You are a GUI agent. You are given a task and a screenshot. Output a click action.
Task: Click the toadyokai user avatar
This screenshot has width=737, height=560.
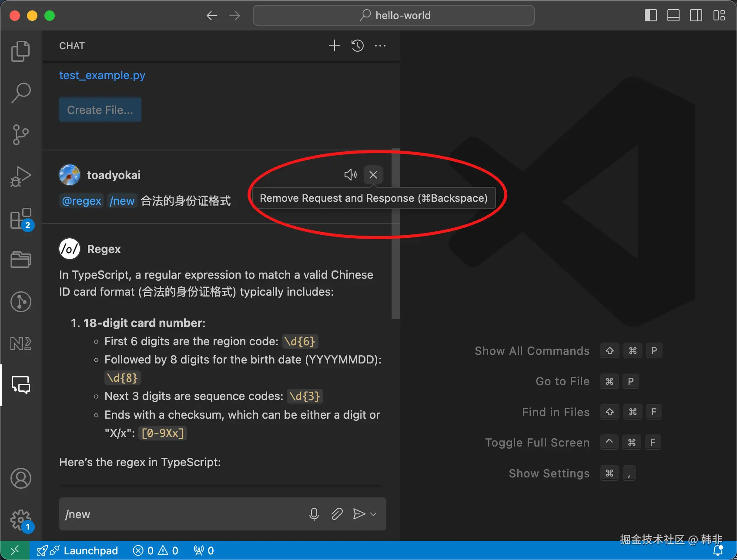pos(70,175)
